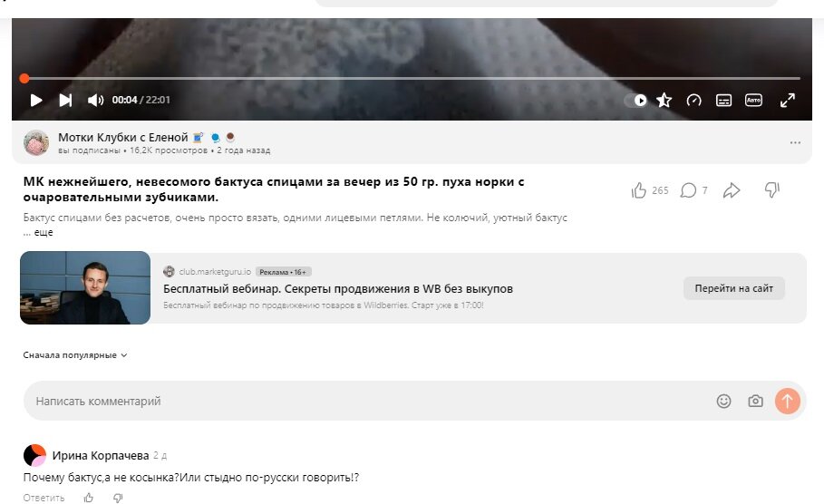The image size is (824, 504).
Task: Open playback speed control
Action: [693, 100]
